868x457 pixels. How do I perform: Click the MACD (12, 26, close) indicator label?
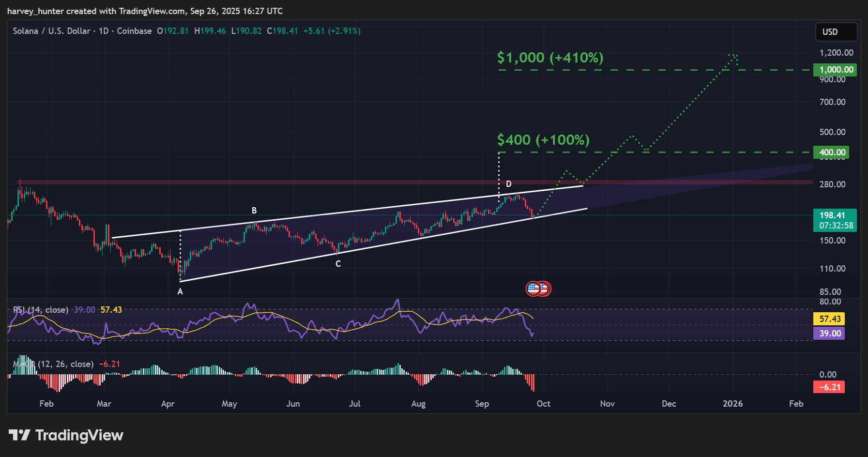53,364
